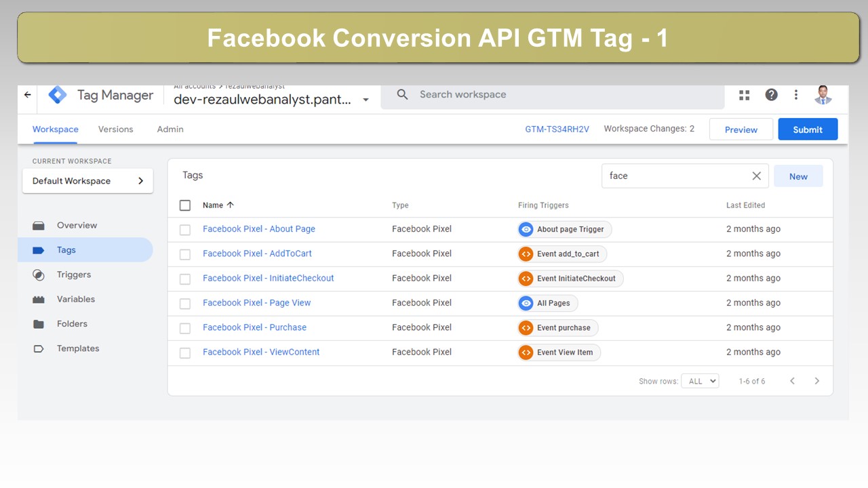Open Folders in the sidebar
The height and width of the screenshot is (488, 868).
click(72, 324)
